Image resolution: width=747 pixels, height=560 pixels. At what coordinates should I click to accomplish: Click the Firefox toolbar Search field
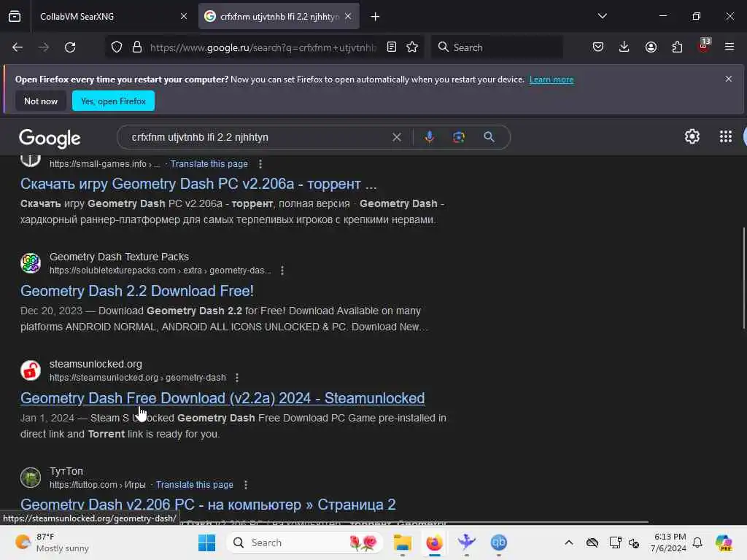coord(497,47)
